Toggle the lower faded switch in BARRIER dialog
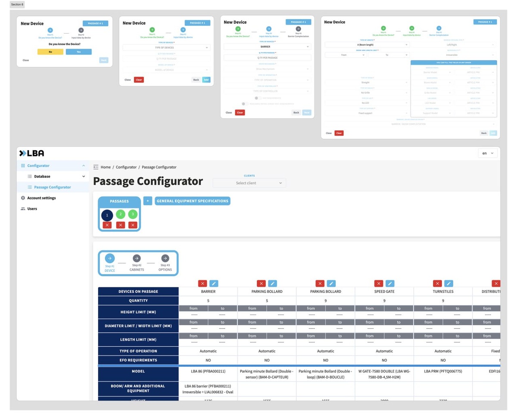 pos(244,104)
